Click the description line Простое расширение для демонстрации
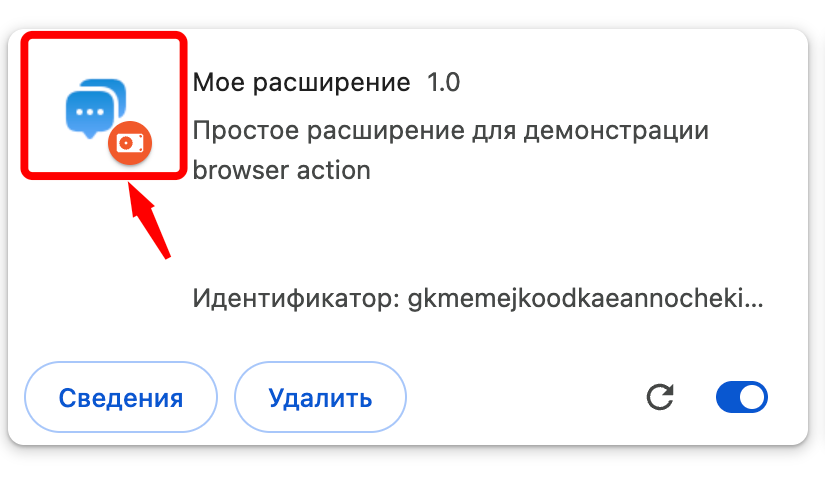 click(x=450, y=131)
